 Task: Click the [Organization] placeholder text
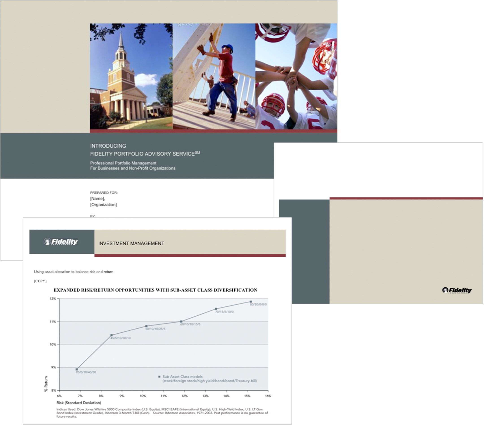coord(103,205)
